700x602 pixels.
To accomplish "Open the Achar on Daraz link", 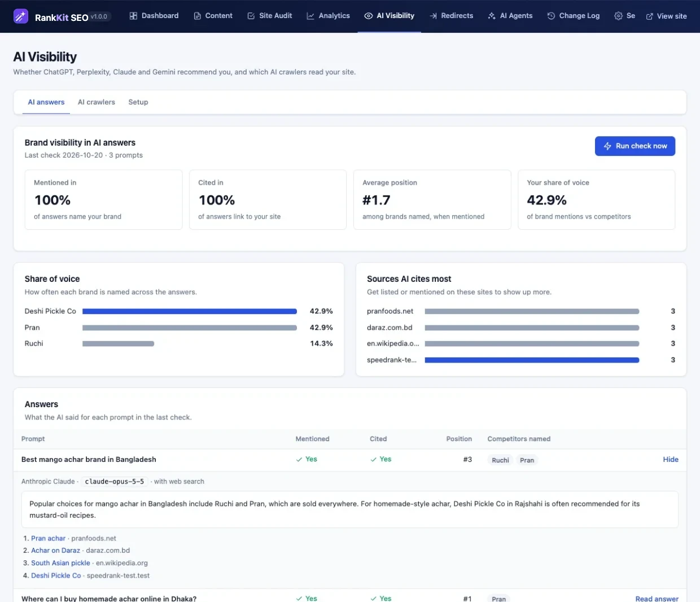I will [55, 551].
